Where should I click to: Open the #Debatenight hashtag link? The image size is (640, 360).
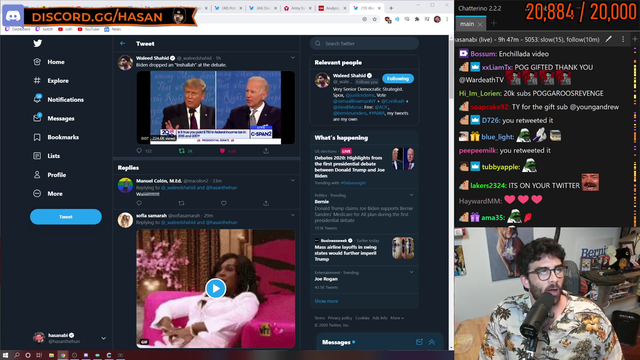(353, 183)
